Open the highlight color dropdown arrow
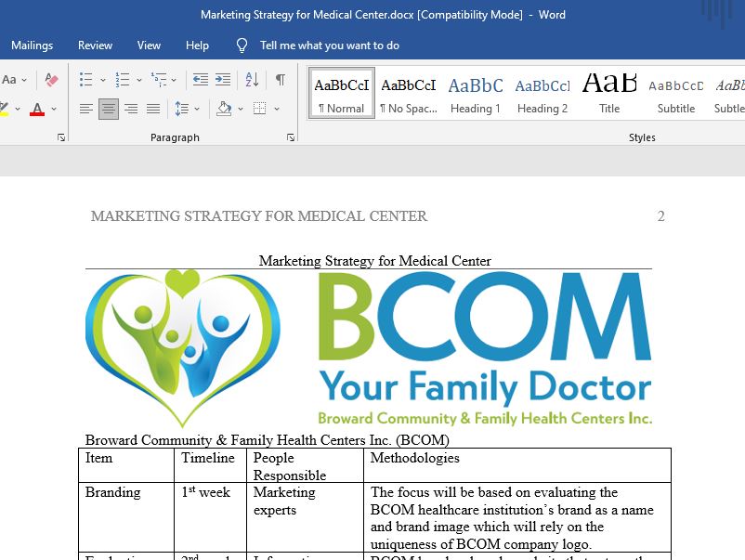The image size is (745, 560). pos(17,110)
